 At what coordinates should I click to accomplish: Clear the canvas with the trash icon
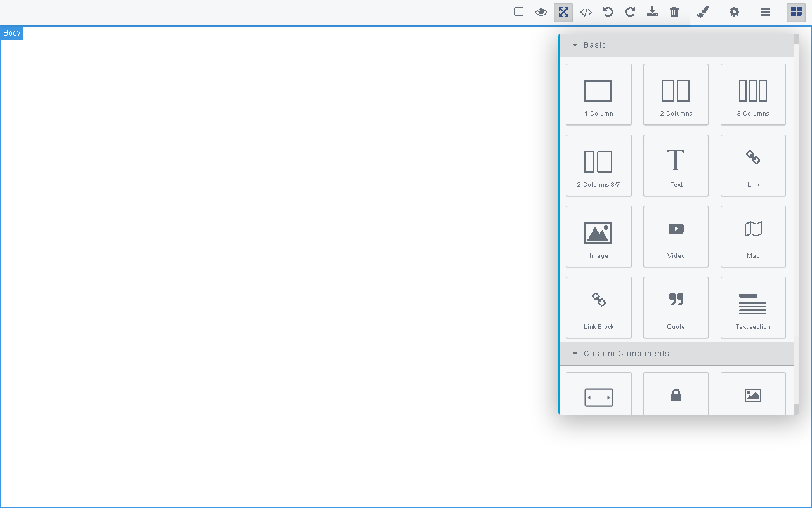click(x=674, y=12)
